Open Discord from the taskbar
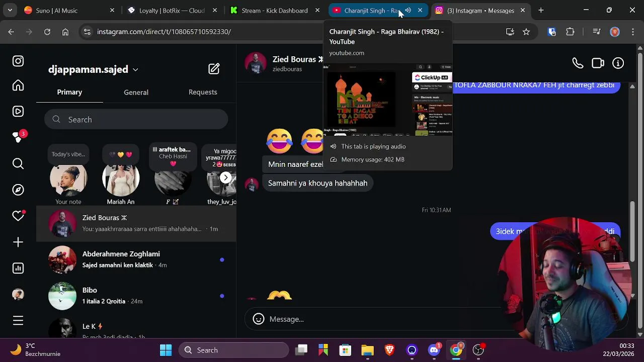This screenshot has width=644, height=362. coord(434,350)
